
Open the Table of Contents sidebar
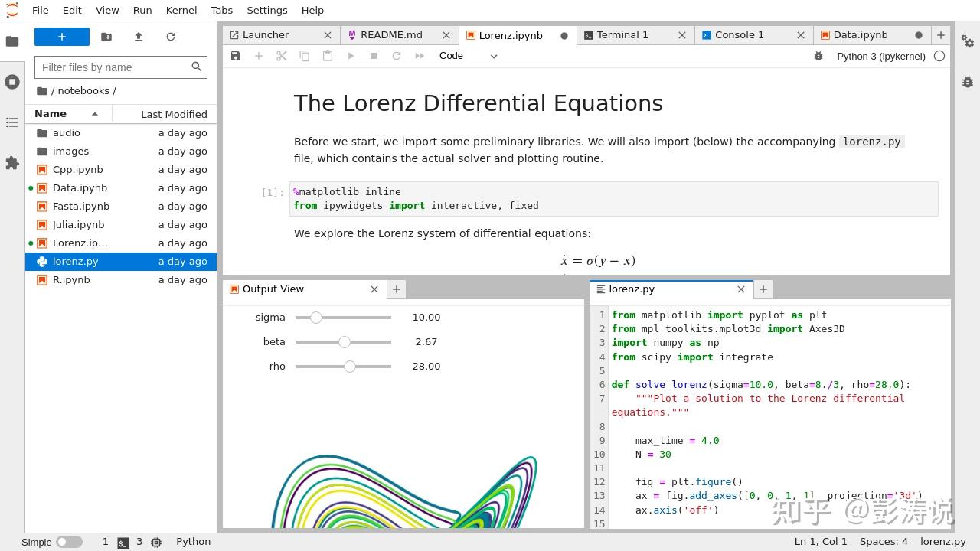click(12, 122)
